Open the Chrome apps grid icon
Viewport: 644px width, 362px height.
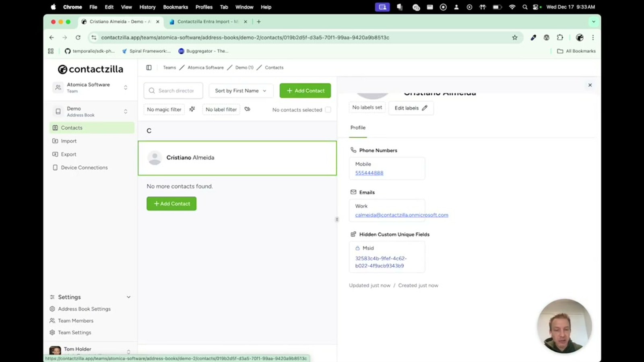pos(51,51)
